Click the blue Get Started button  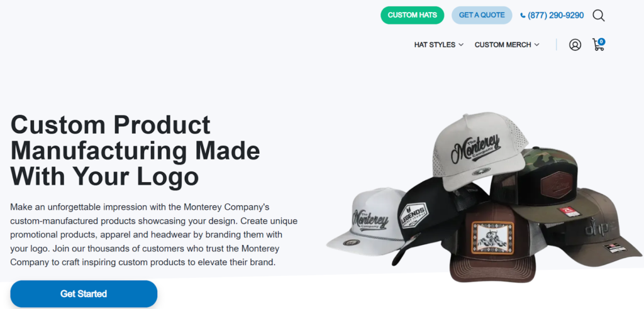[x=84, y=294]
